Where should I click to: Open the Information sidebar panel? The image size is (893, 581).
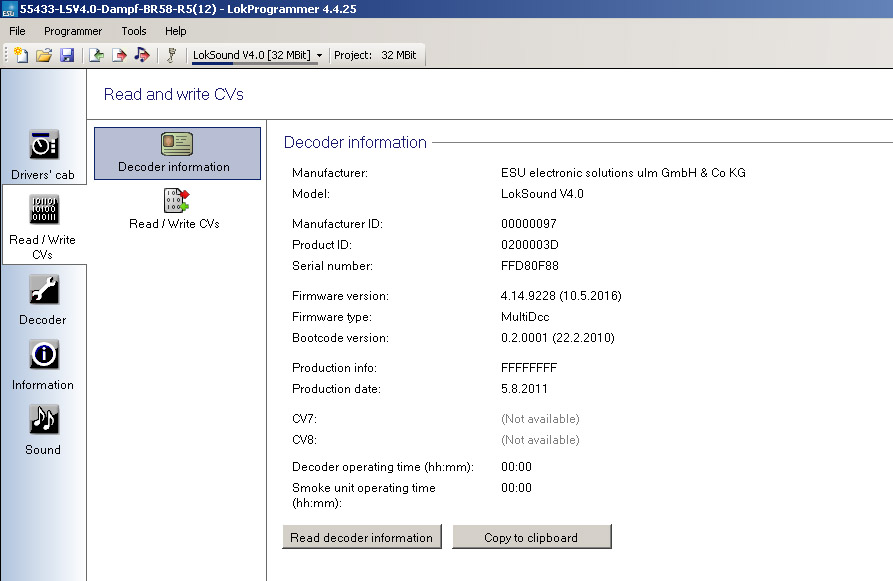pyautogui.click(x=43, y=365)
